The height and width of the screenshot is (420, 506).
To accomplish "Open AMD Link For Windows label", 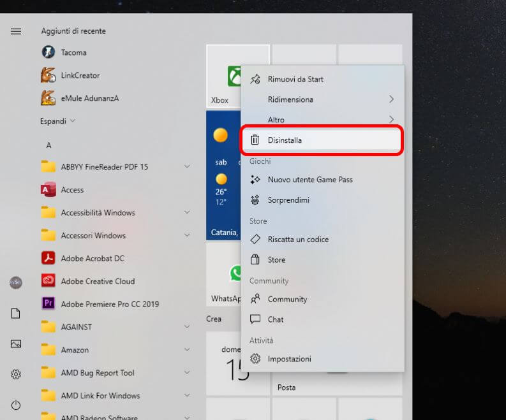I will 100,396.
